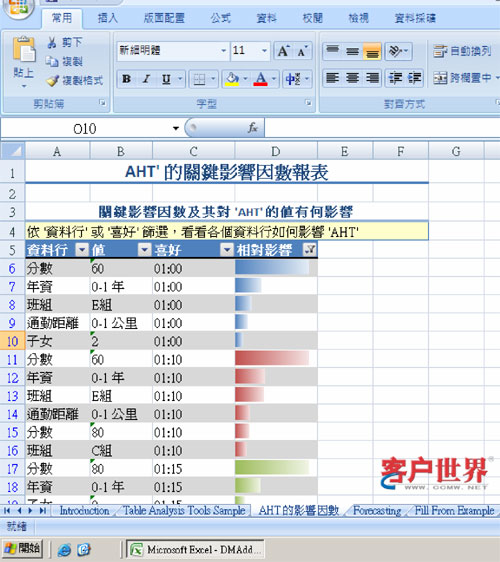Open the font name dropdown
The height and width of the screenshot is (562, 500).
pyautogui.click(x=223, y=51)
